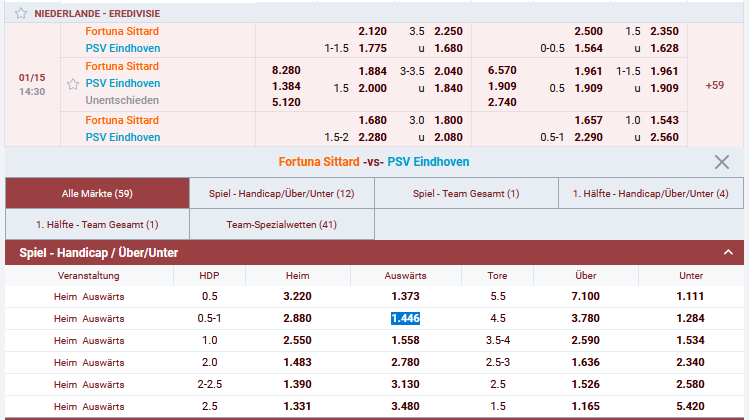Bet under 5.5 goals at 1.111

tap(690, 296)
